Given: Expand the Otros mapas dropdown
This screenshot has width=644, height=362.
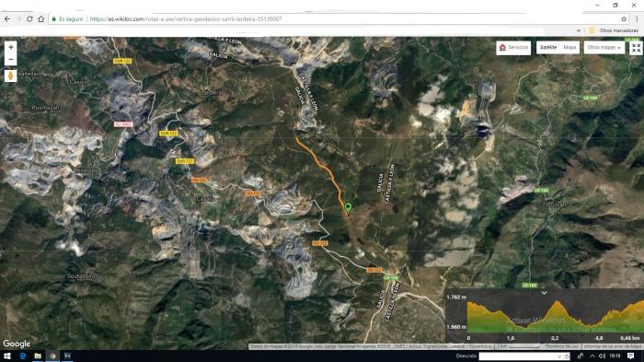Looking at the screenshot, I should (604, 48).
